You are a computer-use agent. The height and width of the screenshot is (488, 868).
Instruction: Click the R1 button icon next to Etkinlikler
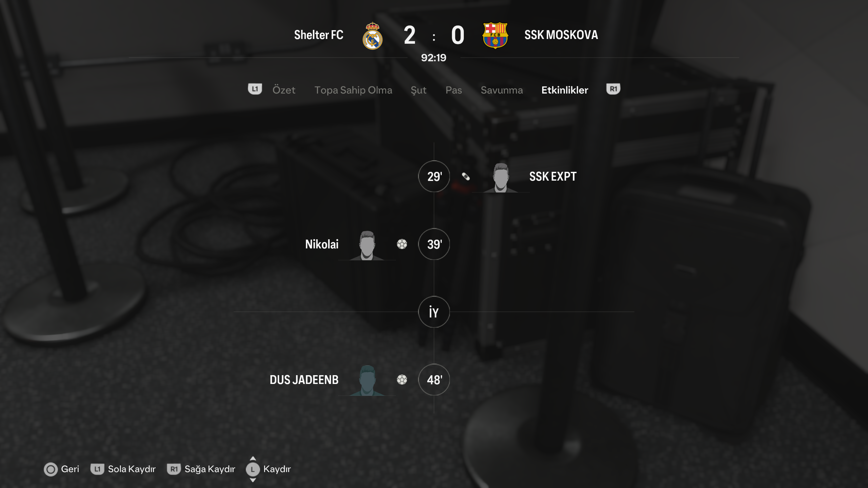[x=613, y=89]
